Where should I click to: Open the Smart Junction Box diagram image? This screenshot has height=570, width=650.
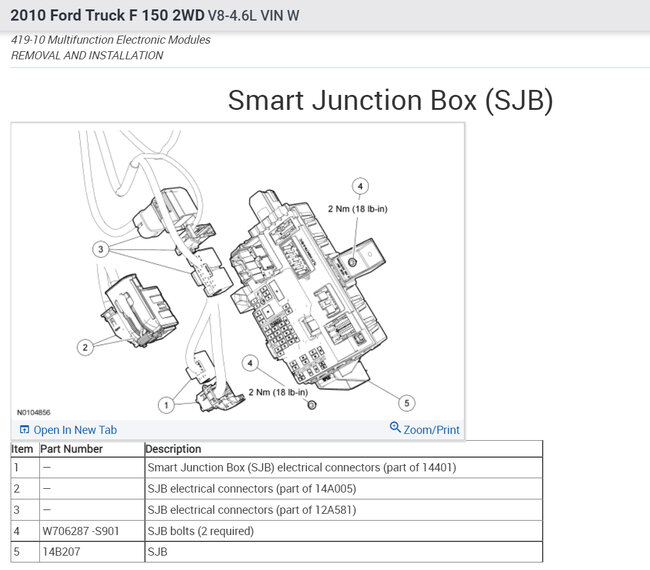[238, 272]
